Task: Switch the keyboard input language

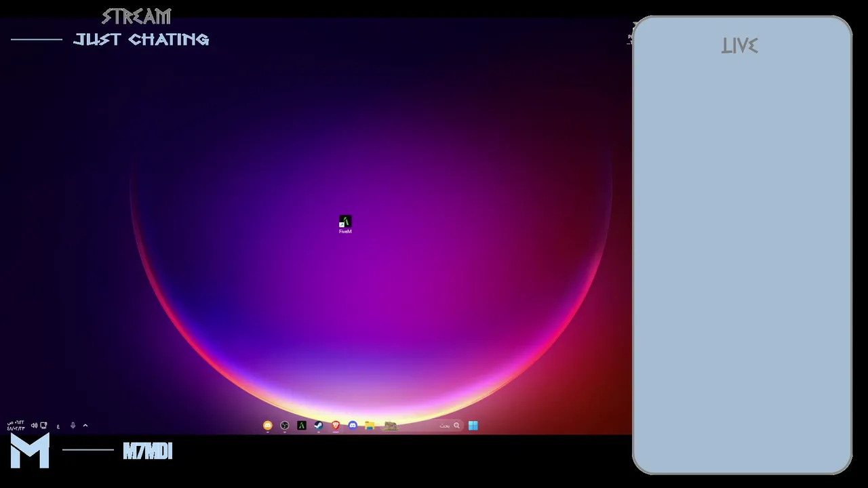Action: [58, 426]
